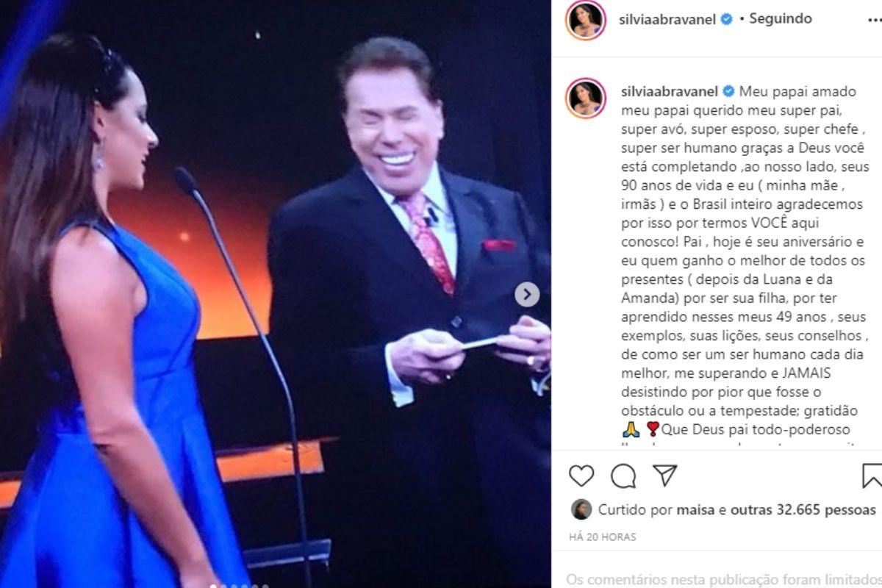Click the avatar beside the caption
The height and width of the screenshot is (588, 882).
pyautogui.click(x=585, y=98)
